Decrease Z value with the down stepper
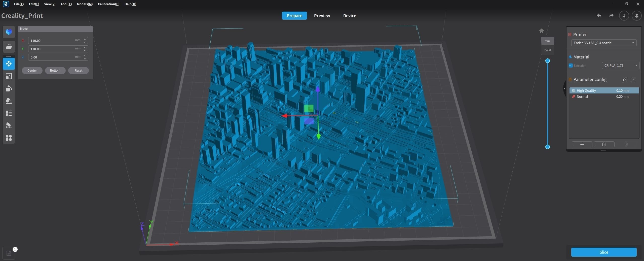Image resolution: width=644 pixels, height=261 pixels. pos(85,59)
